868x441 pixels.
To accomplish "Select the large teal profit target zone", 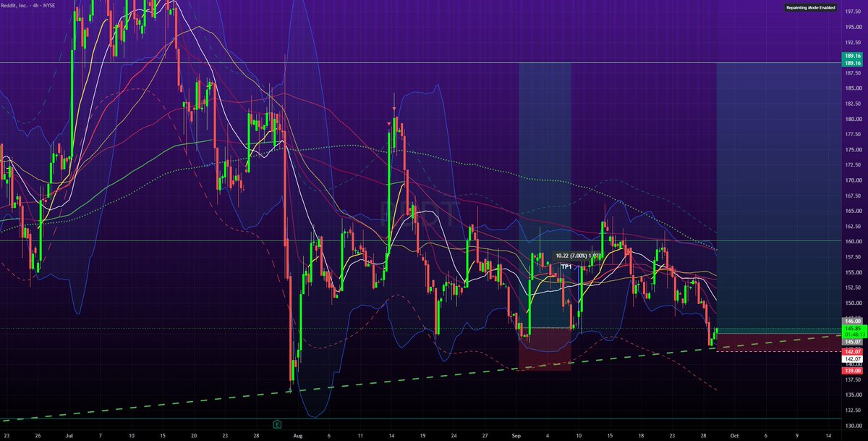I will 778,195.
